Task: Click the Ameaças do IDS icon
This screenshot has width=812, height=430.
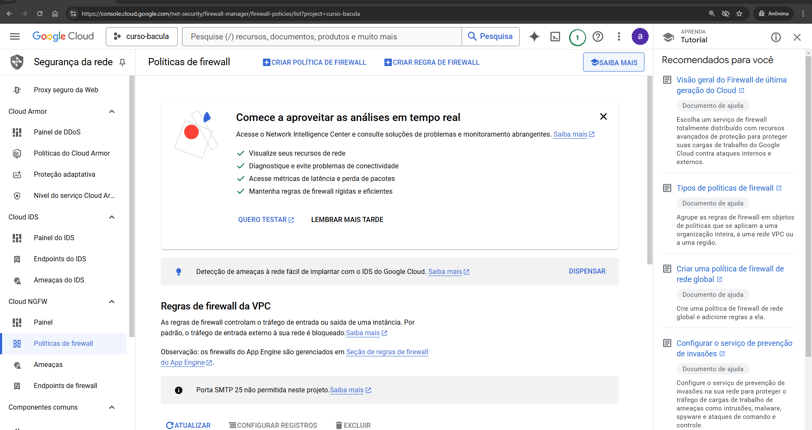Action: 17,280
